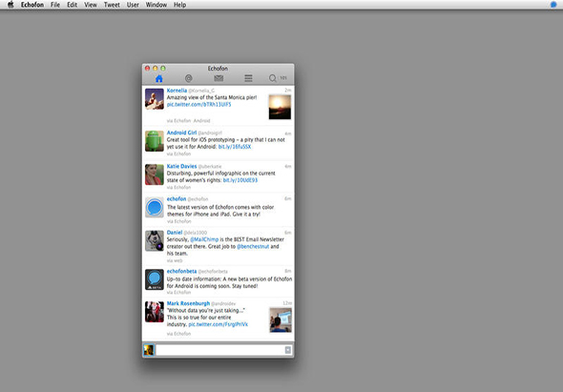Select the tweet about Android beta version

pyautogui.click(x=218, y=281)
